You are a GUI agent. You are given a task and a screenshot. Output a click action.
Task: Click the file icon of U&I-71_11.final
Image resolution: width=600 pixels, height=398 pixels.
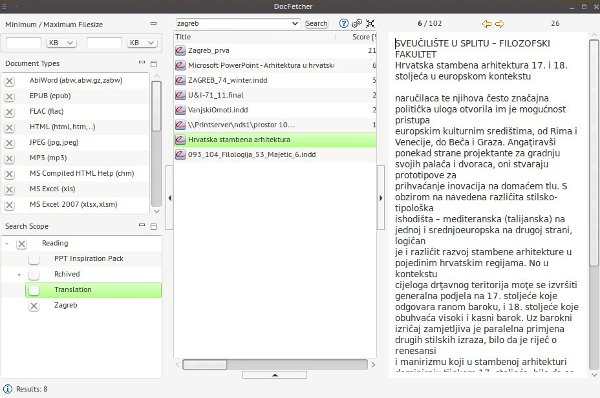[x=180, y=95]
